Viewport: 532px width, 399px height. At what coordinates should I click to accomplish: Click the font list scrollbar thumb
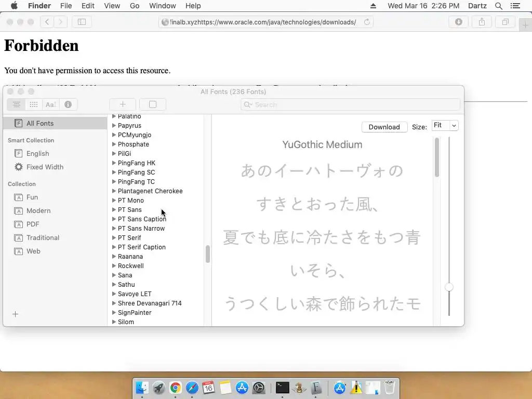(x=208, y=254)
